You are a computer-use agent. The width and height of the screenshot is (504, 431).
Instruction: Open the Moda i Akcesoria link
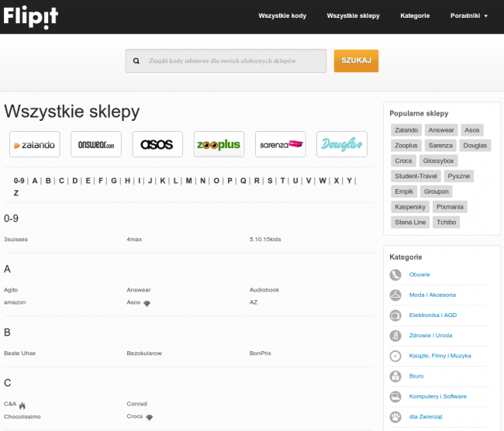[433, 295]
